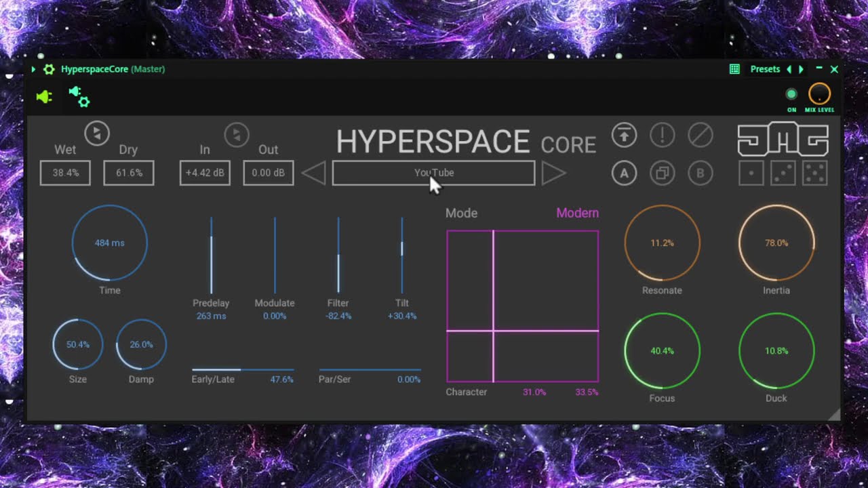Click the Duck knob at 10.8%
Viewport: 868px width, 488px height.
(776, 351)
